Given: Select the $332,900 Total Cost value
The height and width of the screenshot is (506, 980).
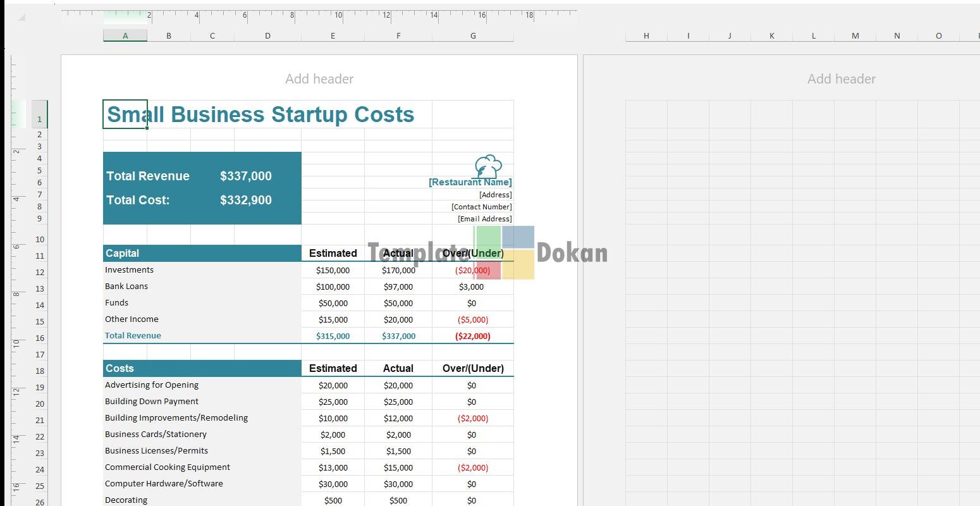Looking at the screenshot, I should tap(246, 201).
